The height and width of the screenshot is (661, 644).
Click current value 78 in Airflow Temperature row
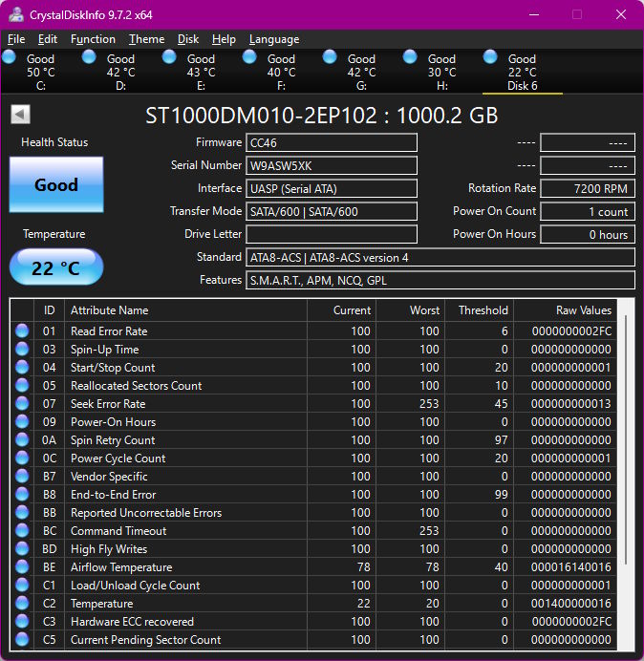tap(363, 567)
